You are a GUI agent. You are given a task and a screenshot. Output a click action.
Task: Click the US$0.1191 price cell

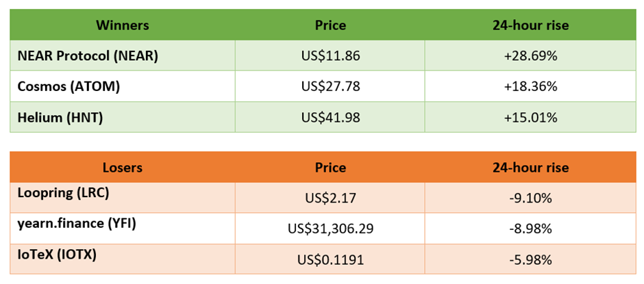[x=330, y=259]
